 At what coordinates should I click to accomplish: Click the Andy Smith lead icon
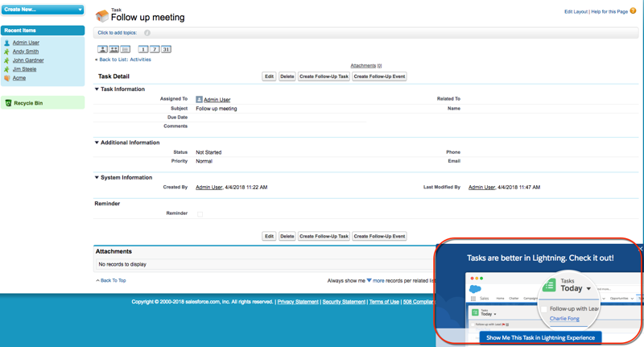[6, 52]
